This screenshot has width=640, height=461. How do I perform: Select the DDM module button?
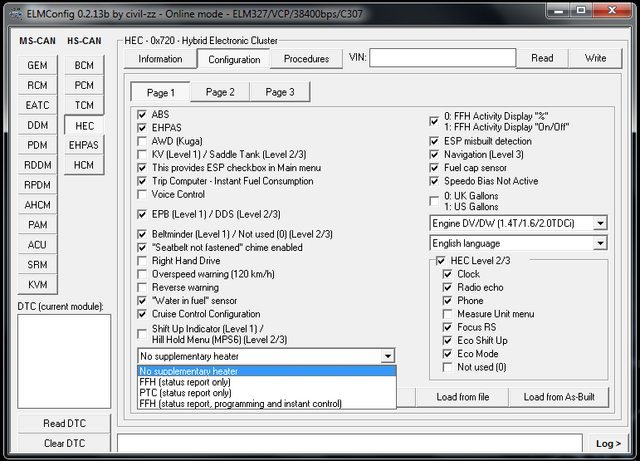coord(37,125)
